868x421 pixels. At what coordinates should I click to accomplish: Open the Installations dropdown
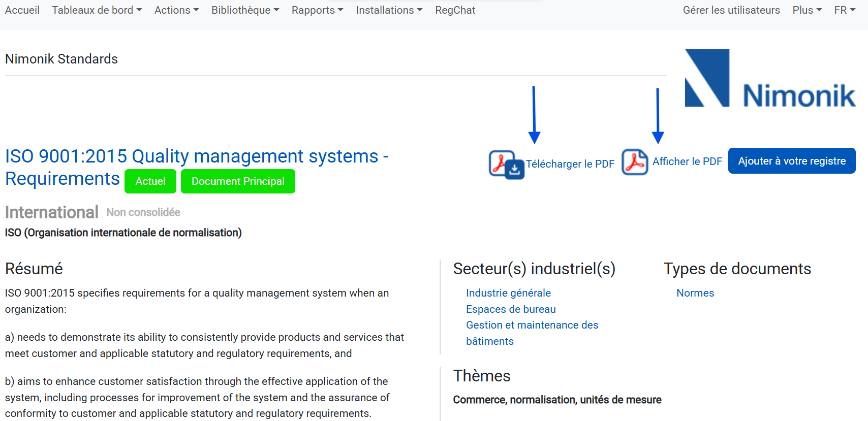pos(389,10)
